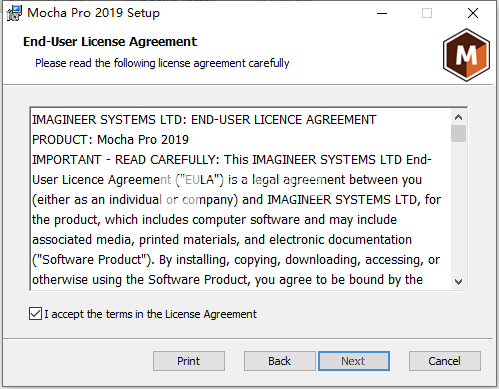
Task: Click the 'PRODUCT: Mocha Pro 2019' license line
Action: tap(110, 140)
